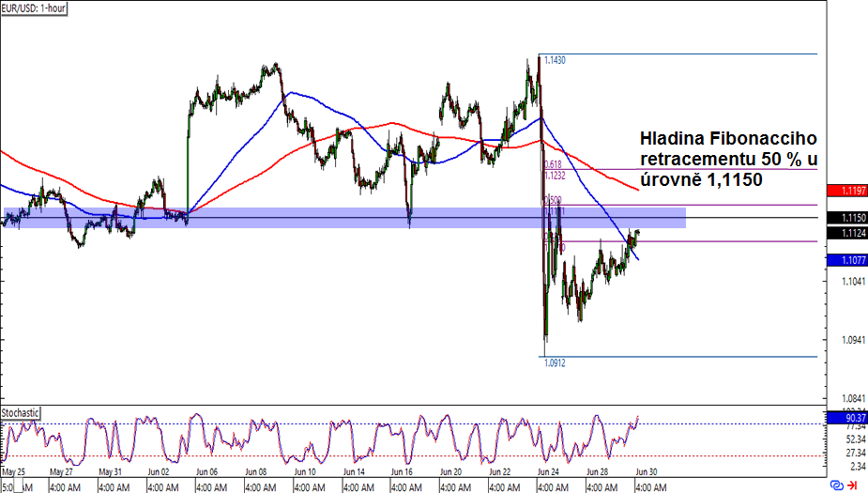This screenshot has height=493, width=868.
Task: Click the red scroll-to-end arrow icon
Action: coord(852,485)
